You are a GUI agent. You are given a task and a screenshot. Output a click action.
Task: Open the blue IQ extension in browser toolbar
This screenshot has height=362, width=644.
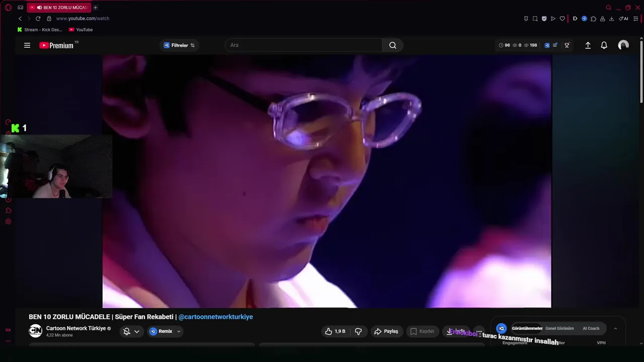point(584,19)
